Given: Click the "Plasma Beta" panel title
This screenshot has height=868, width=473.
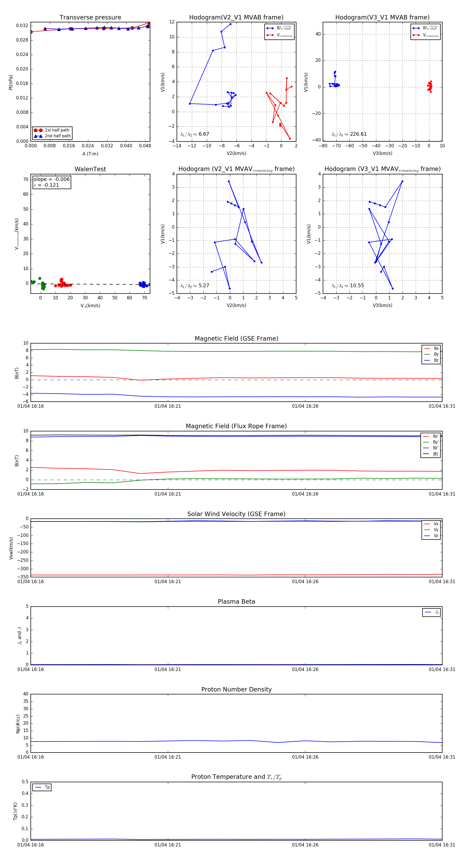Looking at the screenshot, I should click(x=236, y=602).
